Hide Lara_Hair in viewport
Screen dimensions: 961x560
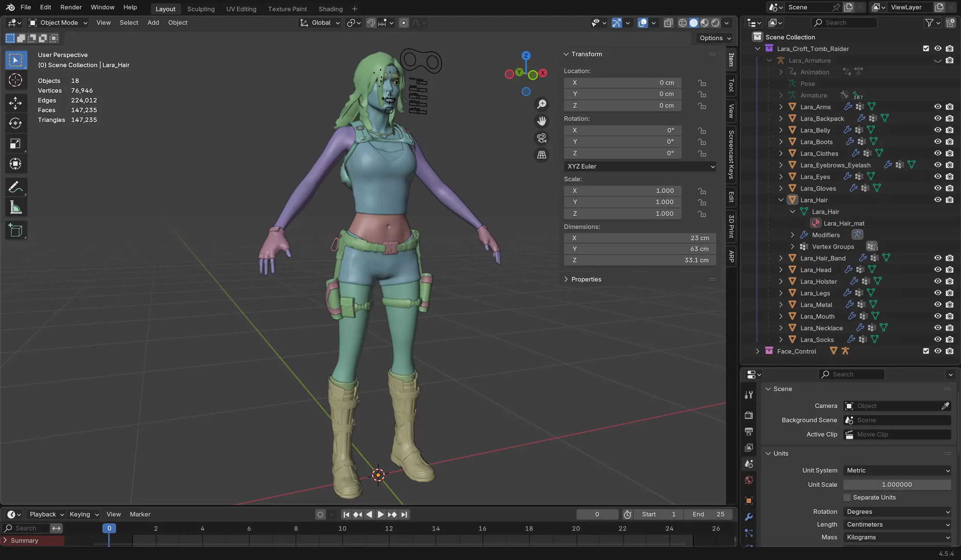938,200
